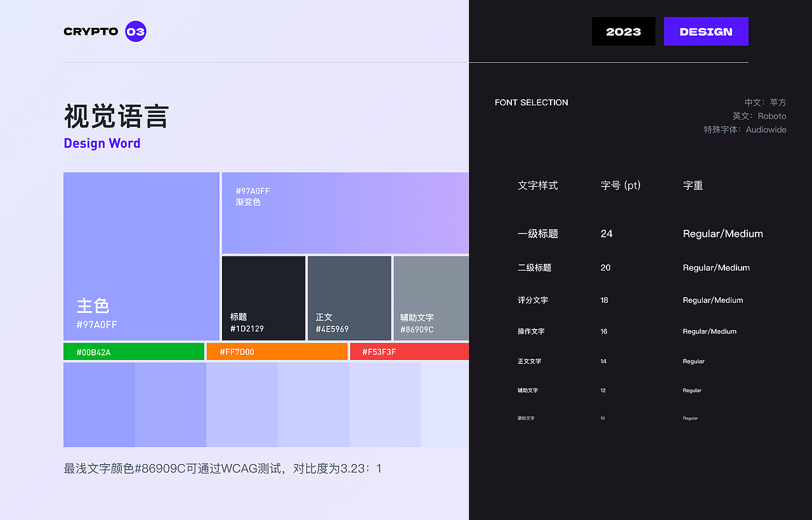
Task: Select the green #00B42A color bar
Action: pyautogui.click(x=133, y=351)
